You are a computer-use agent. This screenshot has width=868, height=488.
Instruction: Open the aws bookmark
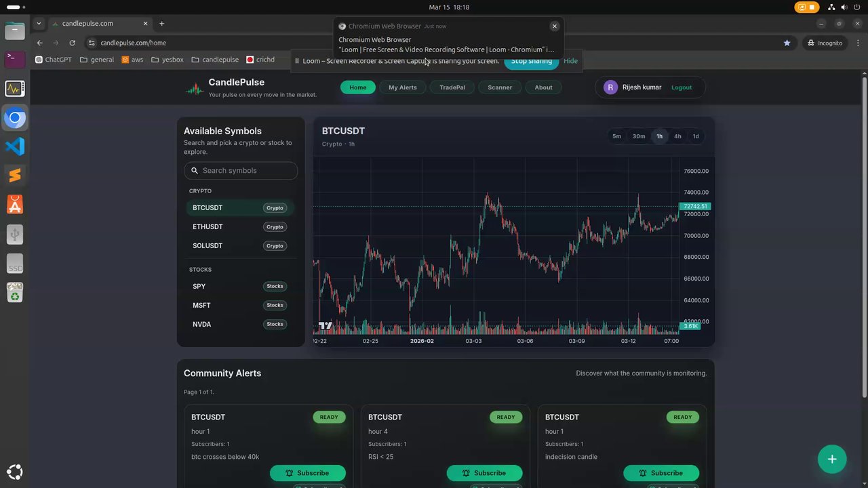pyautogui.click(x=132, y=60)
